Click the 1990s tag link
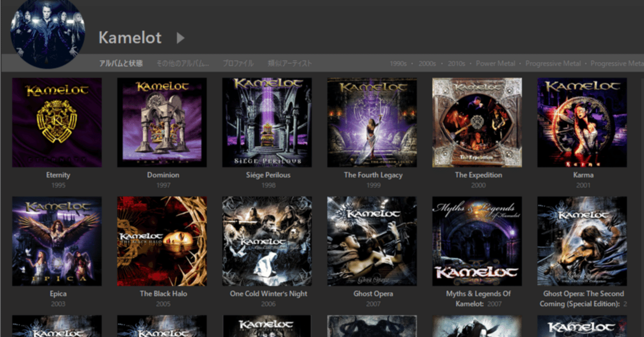The image size is (644, 337). (x=398, y=64)
